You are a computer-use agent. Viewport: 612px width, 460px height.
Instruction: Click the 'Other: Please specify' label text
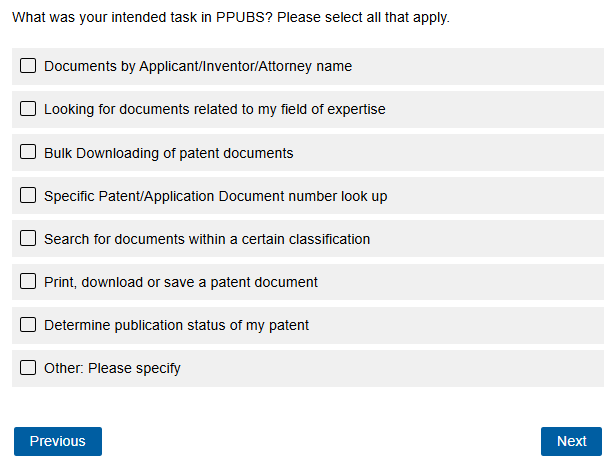point(113,369)
